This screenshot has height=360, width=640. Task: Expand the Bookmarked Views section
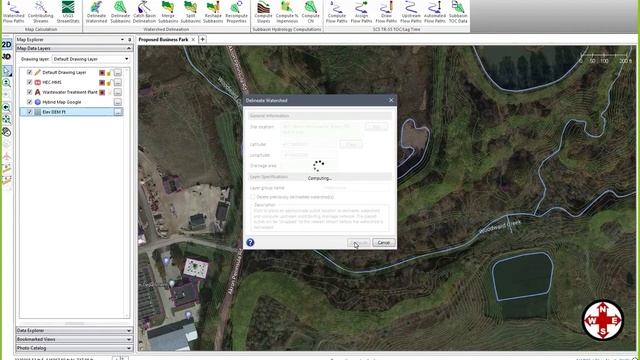point(129,339)
